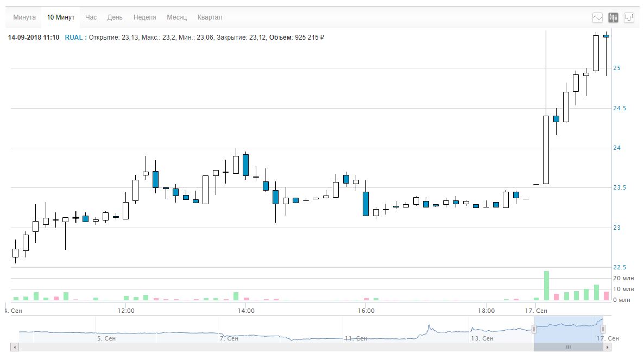
Task: Click the 5. Сен date in navigator
Action: click(x=106, y=338)
